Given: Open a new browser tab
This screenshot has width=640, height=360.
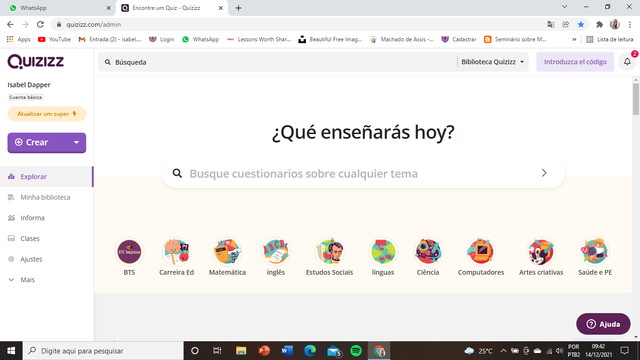Looking at the screenshot, I should click(238, 8).
